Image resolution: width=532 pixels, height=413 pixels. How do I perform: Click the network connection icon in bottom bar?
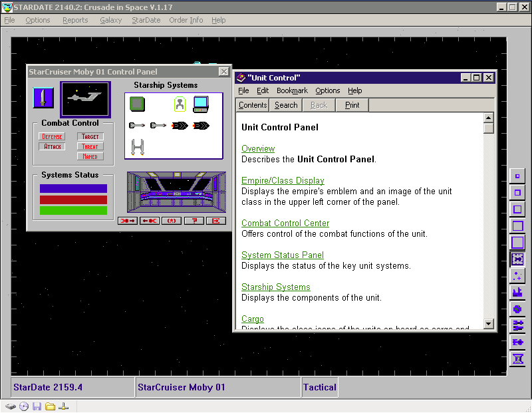[x=63, y=406]
